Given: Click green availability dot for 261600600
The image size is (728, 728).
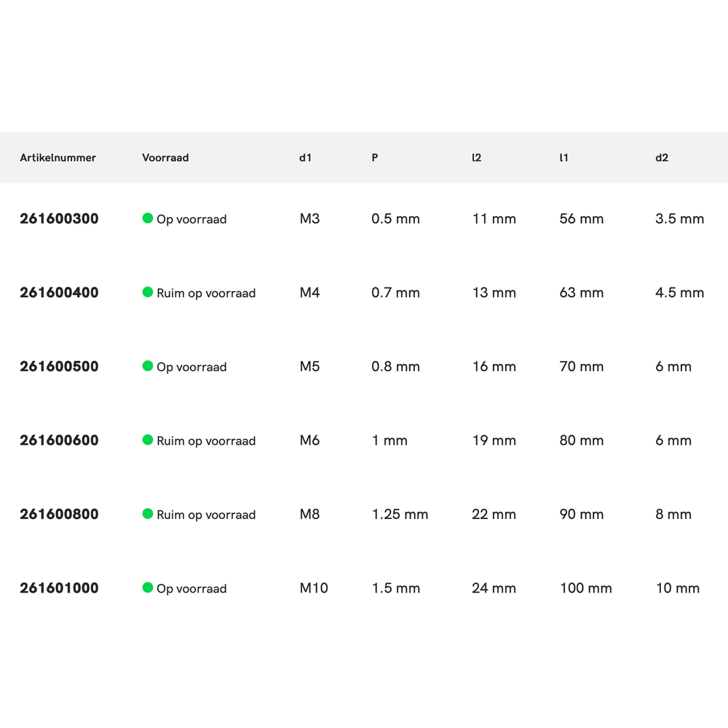Looking at the screenshot, I should [x=147, y=440].
